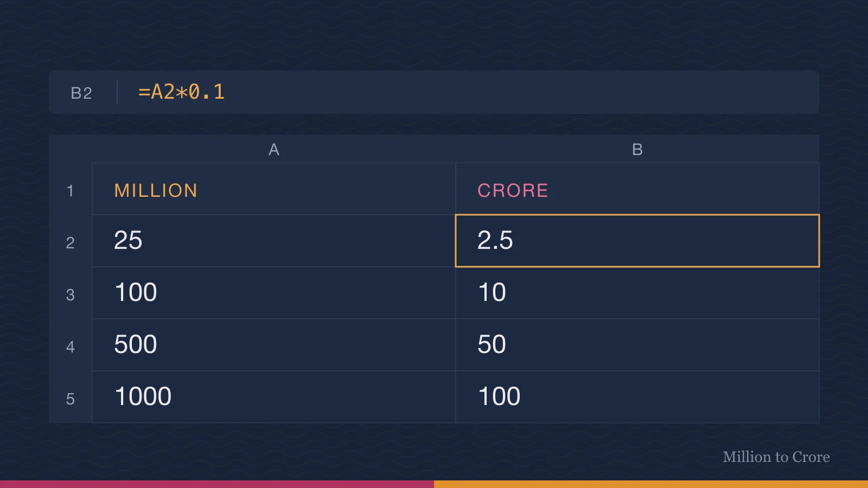
Task: Select cell A4 containing 500
Action: pyautogui.click(x=274, y=345)
